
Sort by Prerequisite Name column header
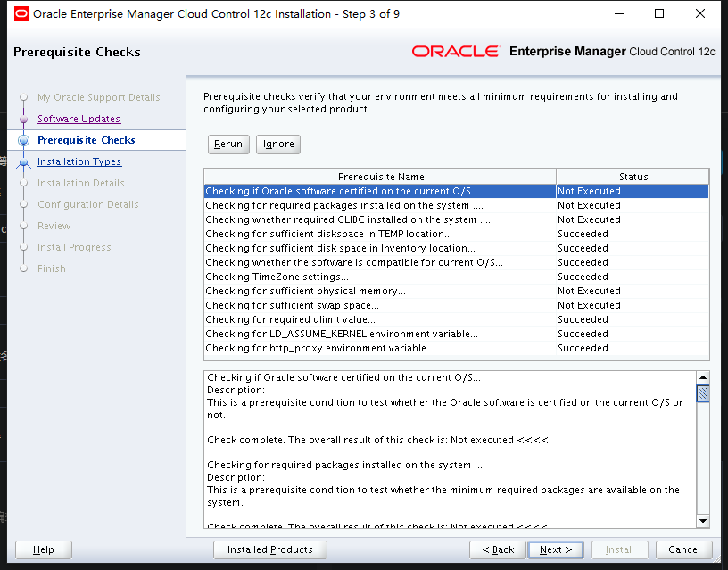[381, 177]
